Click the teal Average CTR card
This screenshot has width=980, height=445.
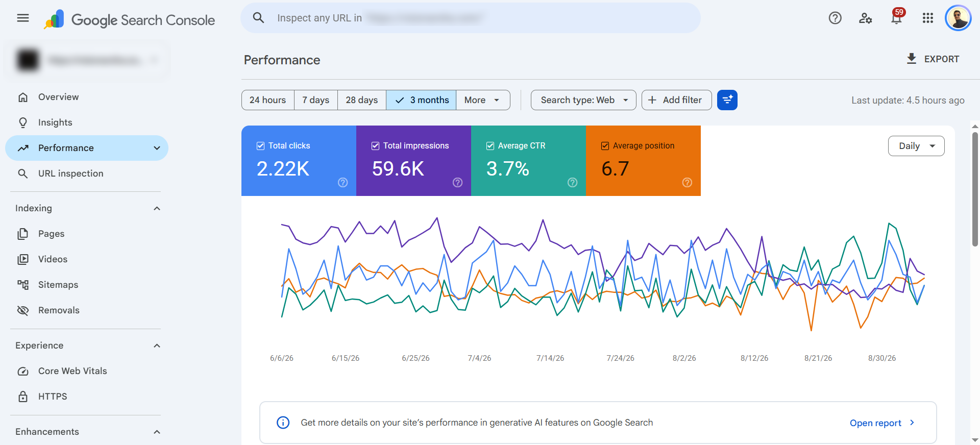pos(528,161)
